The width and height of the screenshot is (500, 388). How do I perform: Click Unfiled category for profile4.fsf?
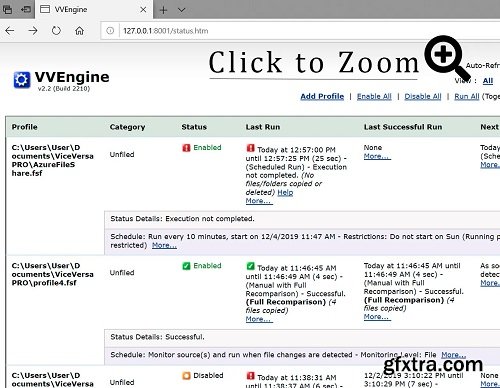coord(122,273)
